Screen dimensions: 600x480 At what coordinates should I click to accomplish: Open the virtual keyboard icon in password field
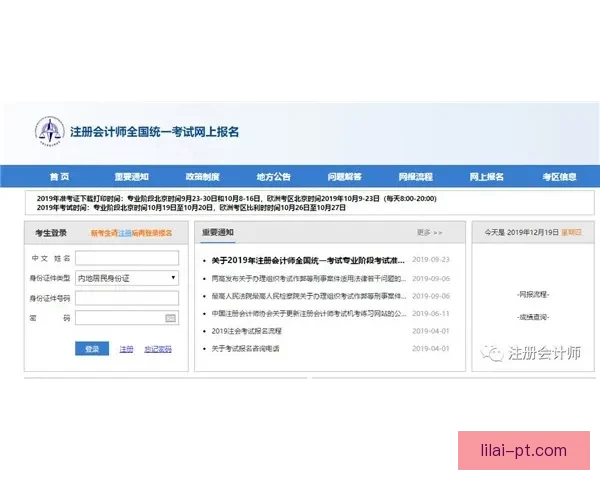click(170, 318)
